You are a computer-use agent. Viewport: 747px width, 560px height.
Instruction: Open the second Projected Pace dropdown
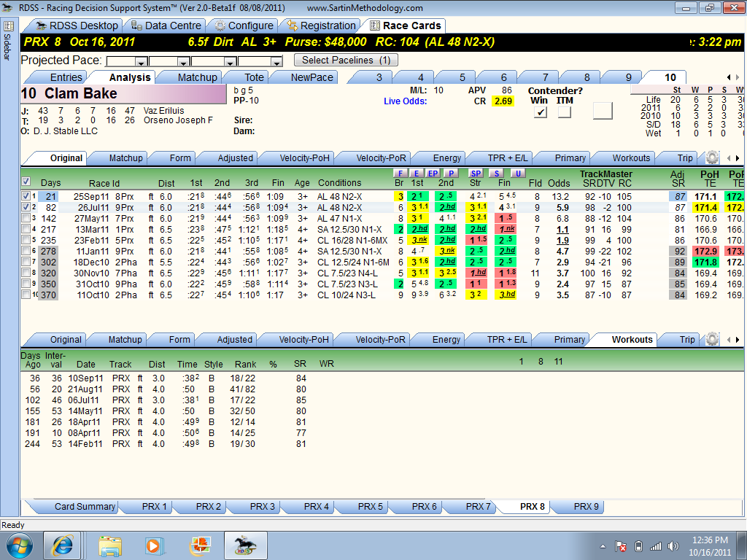184,62
